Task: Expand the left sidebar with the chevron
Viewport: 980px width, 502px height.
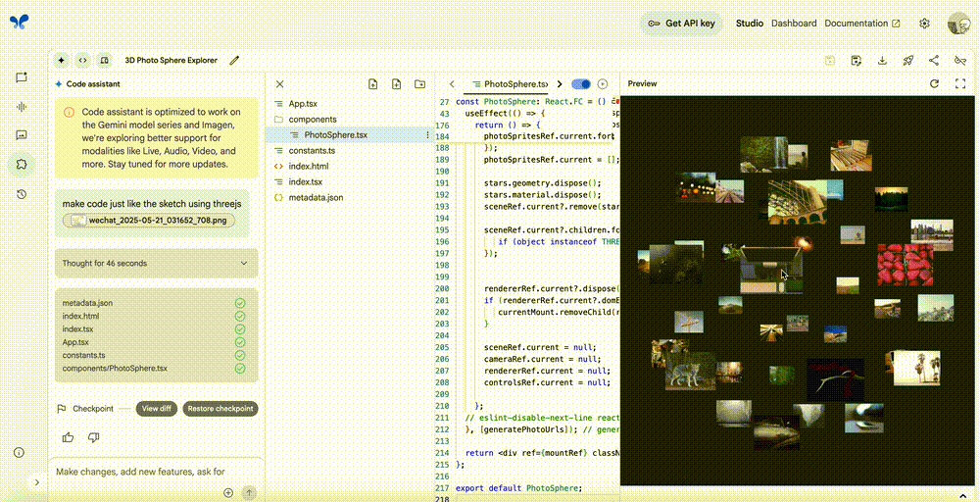Action: pyautogui.click(x=37, y=482)
